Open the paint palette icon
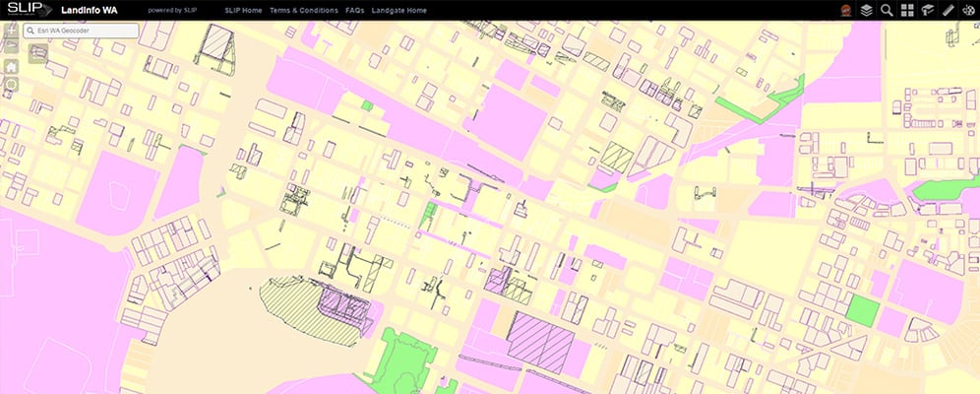 pyautogui.click(x=968, y=10)
